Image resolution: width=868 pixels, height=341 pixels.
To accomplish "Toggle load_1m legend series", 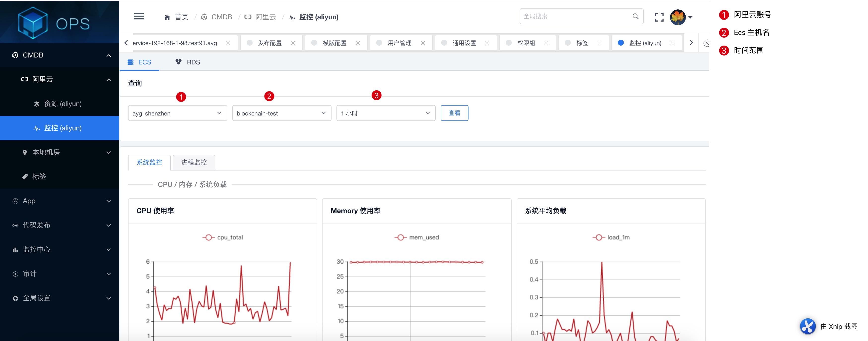I will coord(611,237).
